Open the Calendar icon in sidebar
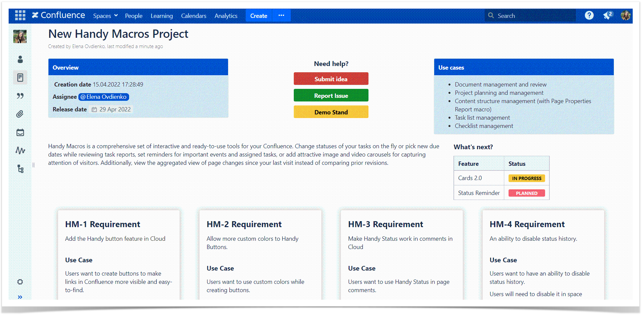 tap(20, 132)
